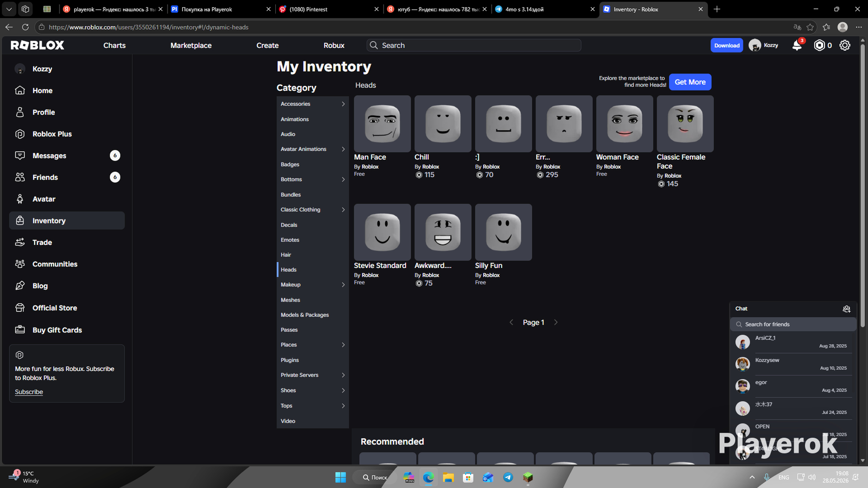This screenshot has height=488, width=868.
Task: Open the Awkward.... head thumbnail
Action: click(443, 232)
